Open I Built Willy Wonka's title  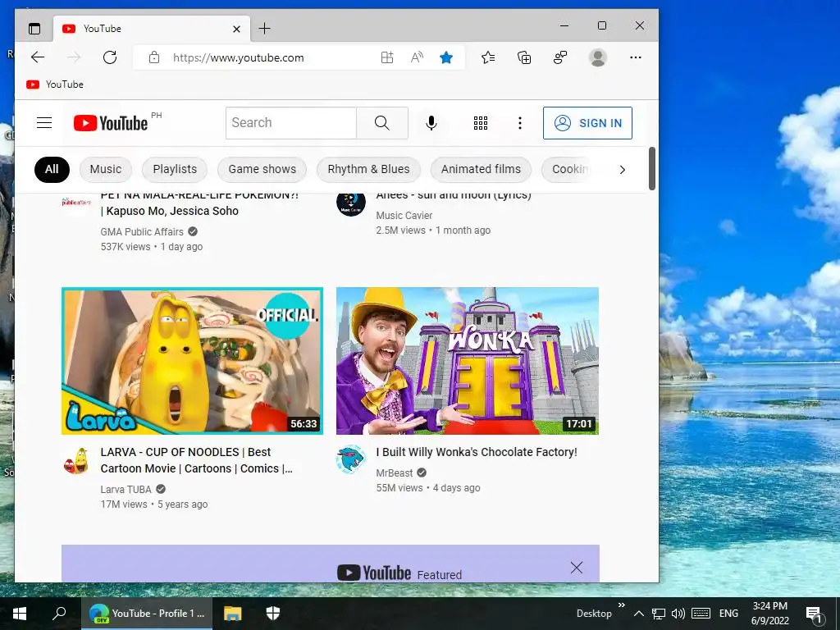coord(477,452)
